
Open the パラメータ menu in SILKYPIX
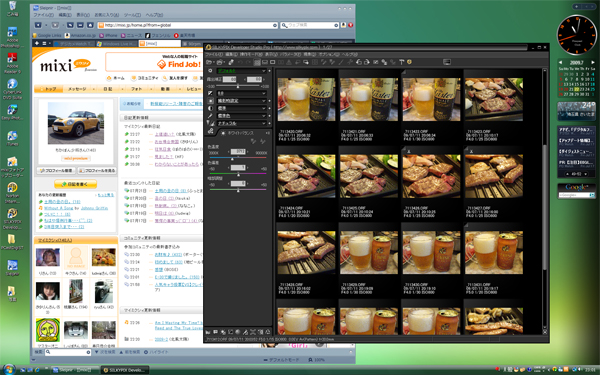coord(290,54)
